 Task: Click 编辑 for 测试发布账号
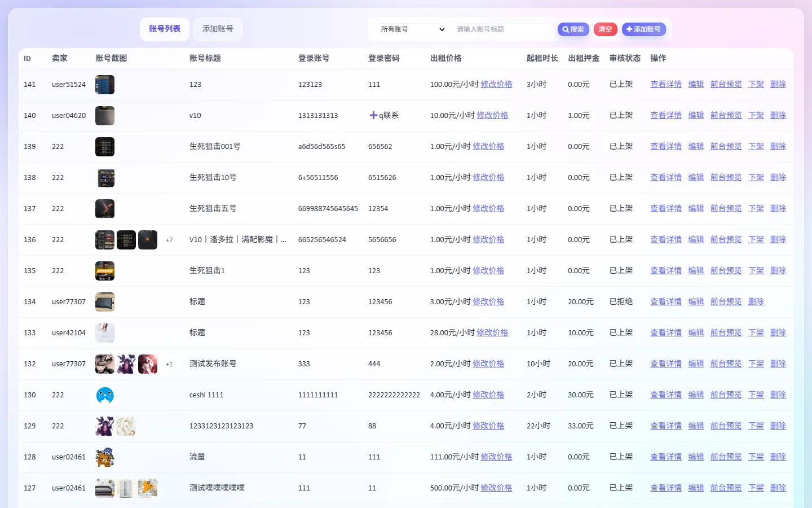tap(696, 364)
